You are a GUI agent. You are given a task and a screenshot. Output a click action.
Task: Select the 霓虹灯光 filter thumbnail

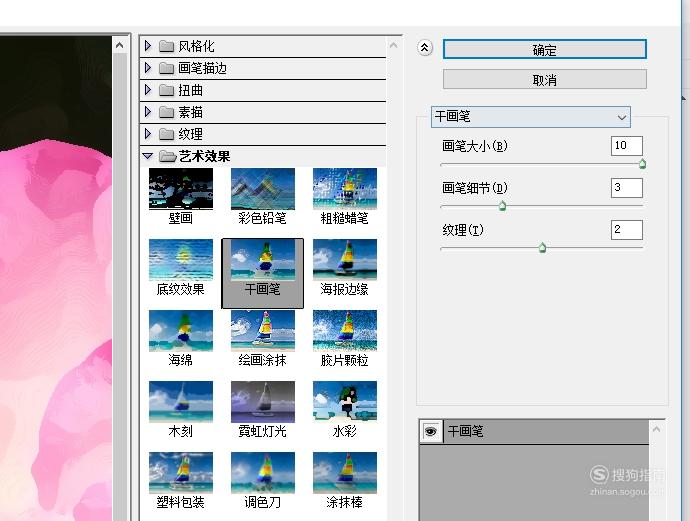coord(263,402)
